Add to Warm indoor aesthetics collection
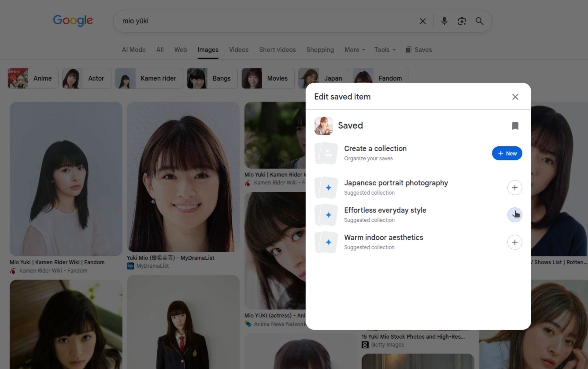The image size is (588, 369). 514,242
